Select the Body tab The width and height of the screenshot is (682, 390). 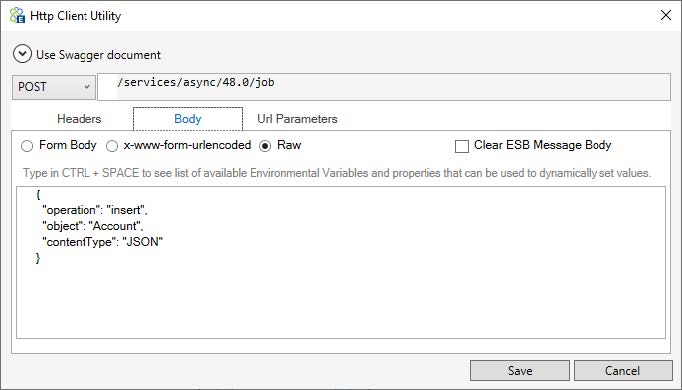pos(188,119)
